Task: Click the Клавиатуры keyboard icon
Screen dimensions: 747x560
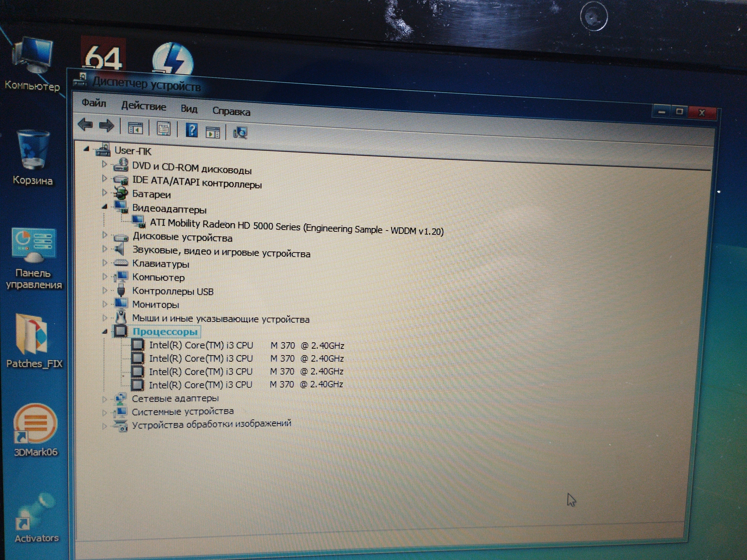Action: tap(121, 263)
